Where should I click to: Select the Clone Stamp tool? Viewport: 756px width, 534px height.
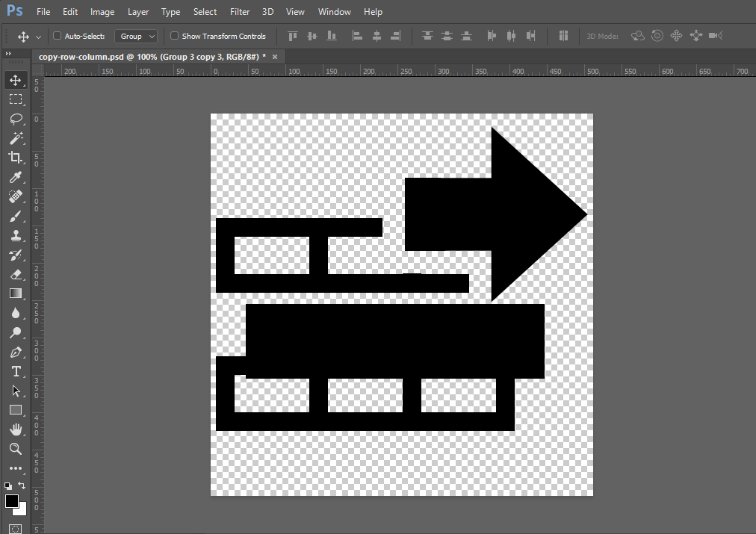(16, 235)
